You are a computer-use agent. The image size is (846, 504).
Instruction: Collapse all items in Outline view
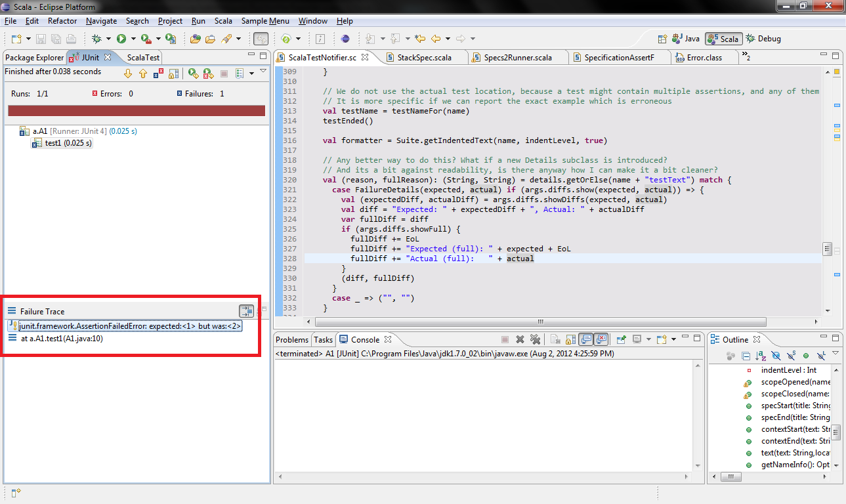[746, 356]
